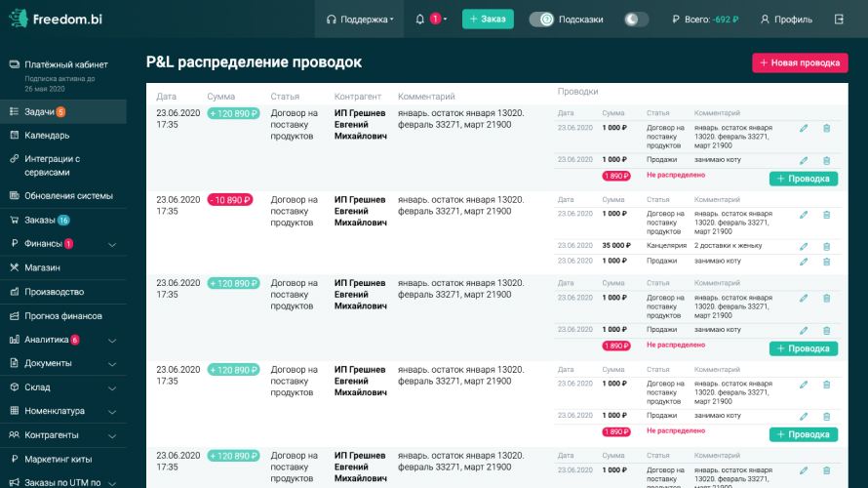The width and height of the screenshot is (868, 488).
Task: Click the Freedom.bi logo
Action: (56, 19)
